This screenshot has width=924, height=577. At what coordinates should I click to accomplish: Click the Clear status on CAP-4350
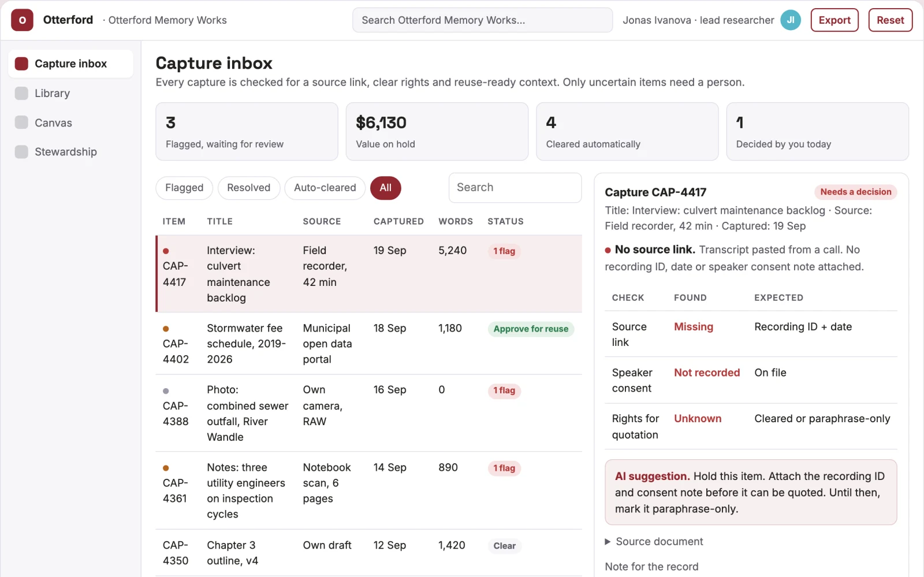click(504, 546)
